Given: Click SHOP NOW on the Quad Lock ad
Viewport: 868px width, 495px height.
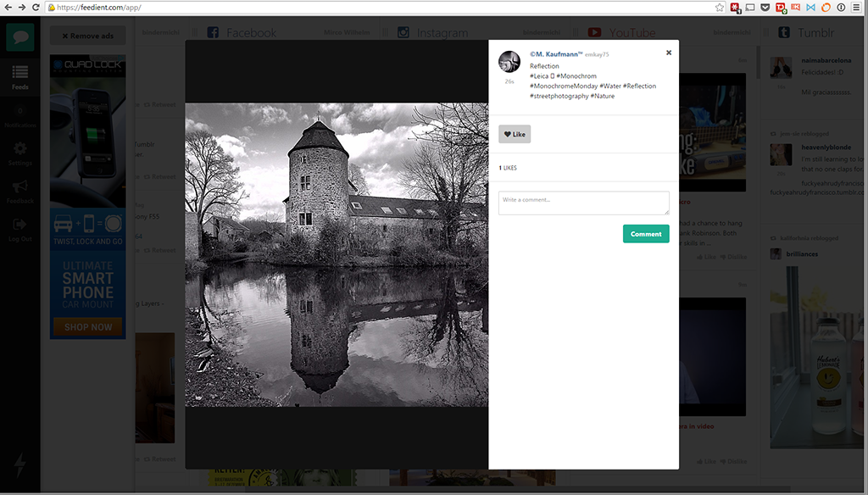Looking at the screenshot, I should tap(88, 326).
